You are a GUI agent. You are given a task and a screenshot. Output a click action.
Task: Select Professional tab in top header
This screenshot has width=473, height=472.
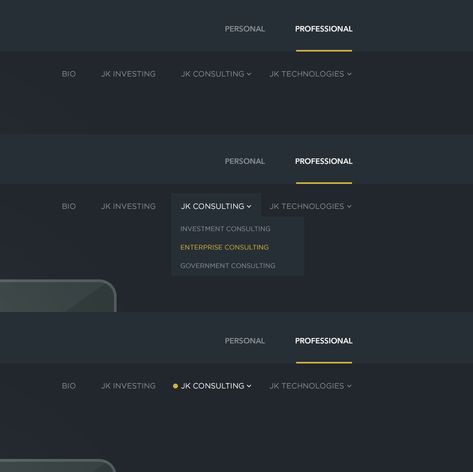tap(323, 29)
